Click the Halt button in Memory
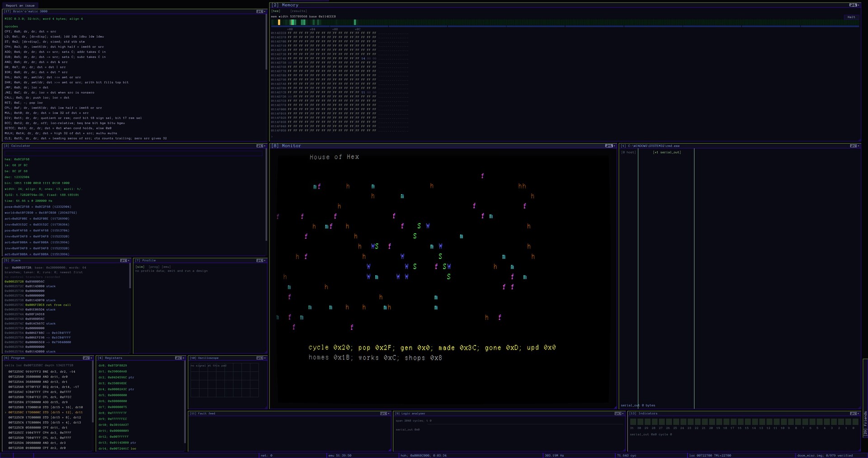The image size is (868, 458). (851, 17)
